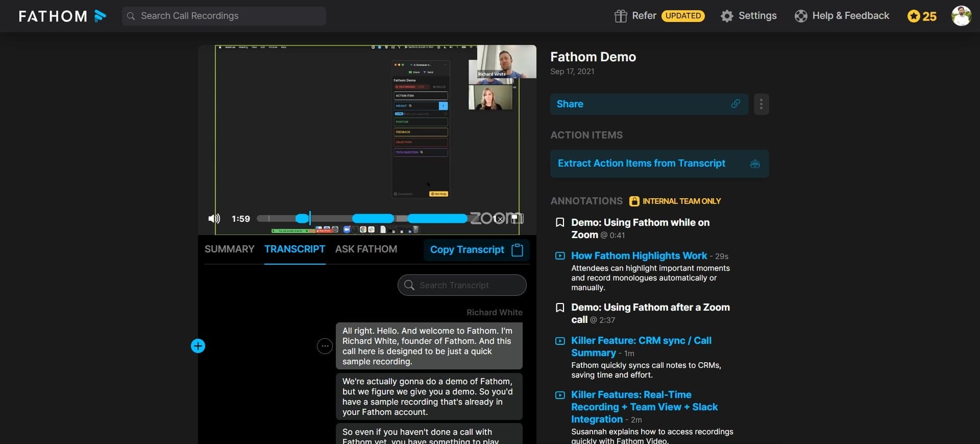Screen dimensions: 980x444
Task: Click the user profile avatar
Action: point(961,16)
